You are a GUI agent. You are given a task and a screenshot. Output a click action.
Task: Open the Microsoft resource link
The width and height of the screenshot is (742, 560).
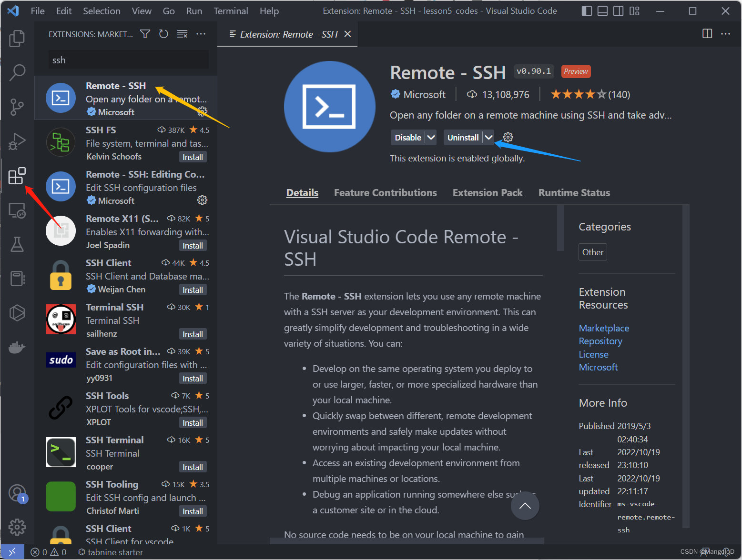tap(598, 367)
